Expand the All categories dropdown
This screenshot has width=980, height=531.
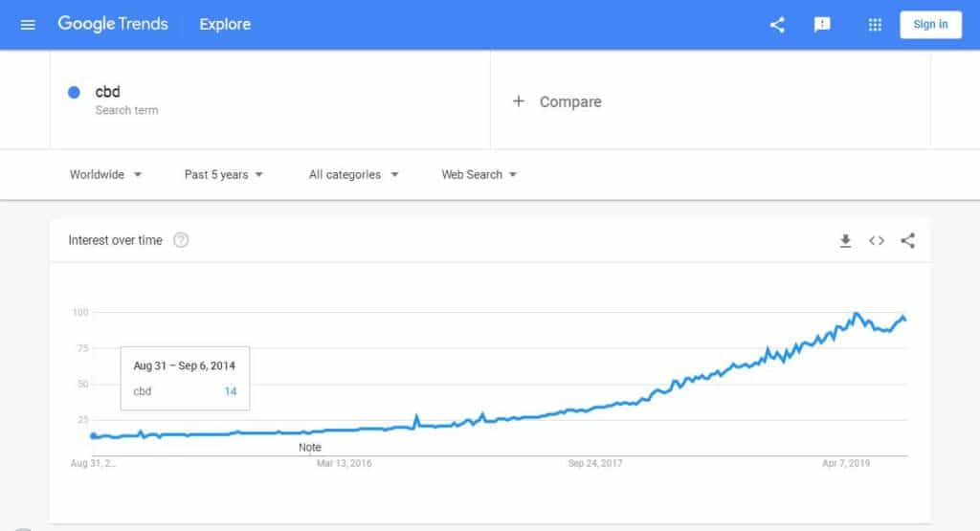(x=353, y=174)
